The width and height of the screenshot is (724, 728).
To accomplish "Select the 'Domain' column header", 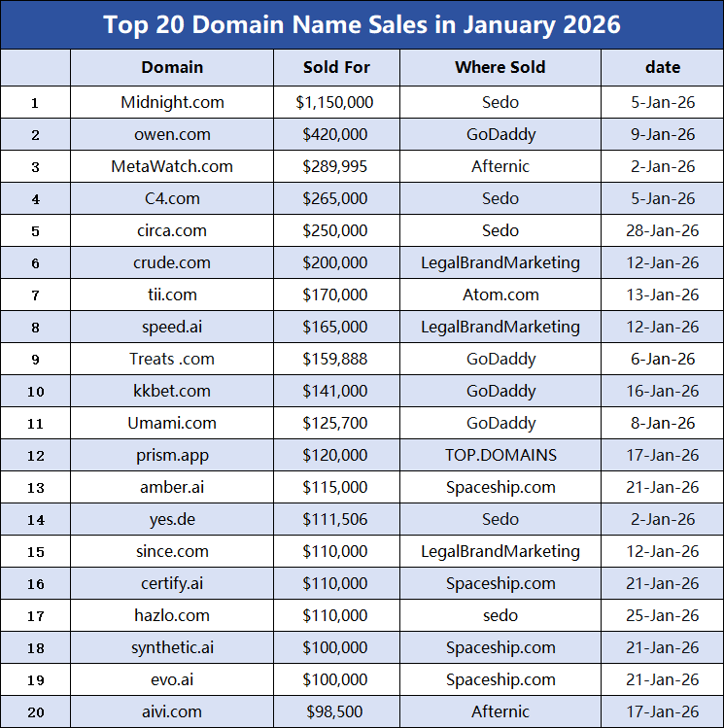I will [x=172, y=67].
